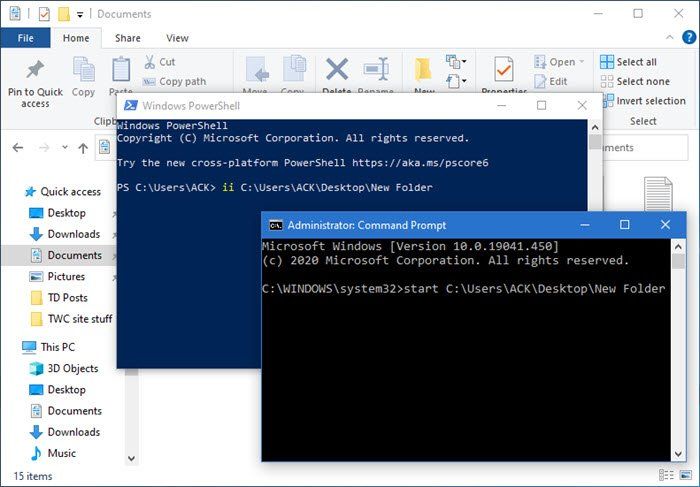Click Command Prompt scroll down arrow
Screen dimensions: 700x487
[x=678, y=454]
